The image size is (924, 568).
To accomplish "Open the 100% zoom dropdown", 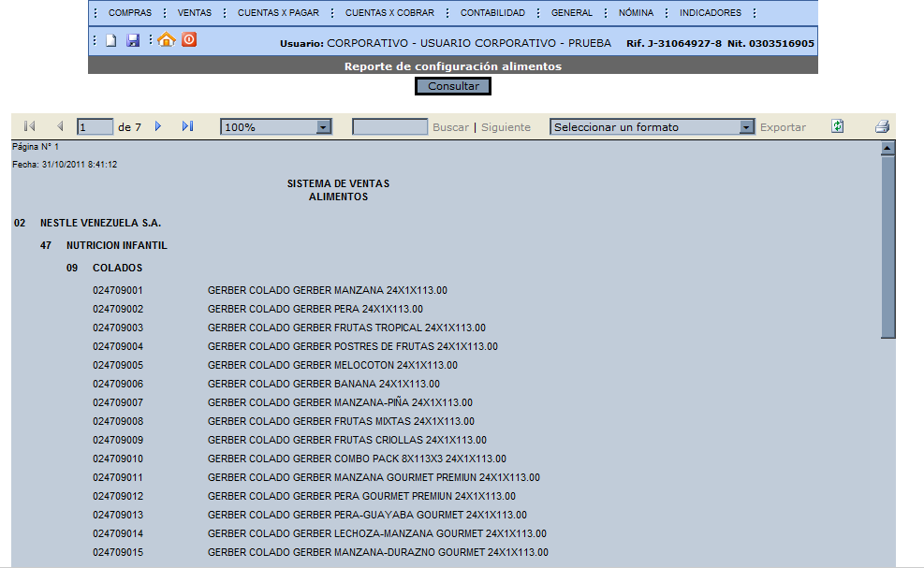I will point(276,126).
